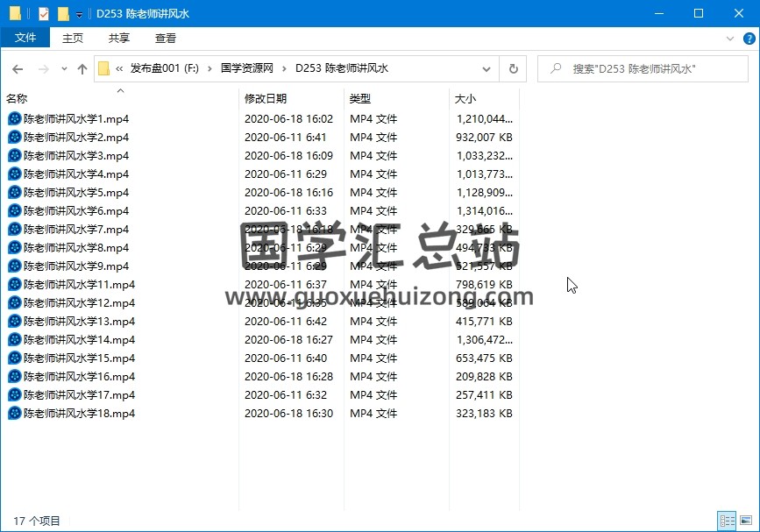This screenshot has width=760, height=532.
Task: Select the 陈老师讲风水学1.mp4 file icon
Action: 15,119
